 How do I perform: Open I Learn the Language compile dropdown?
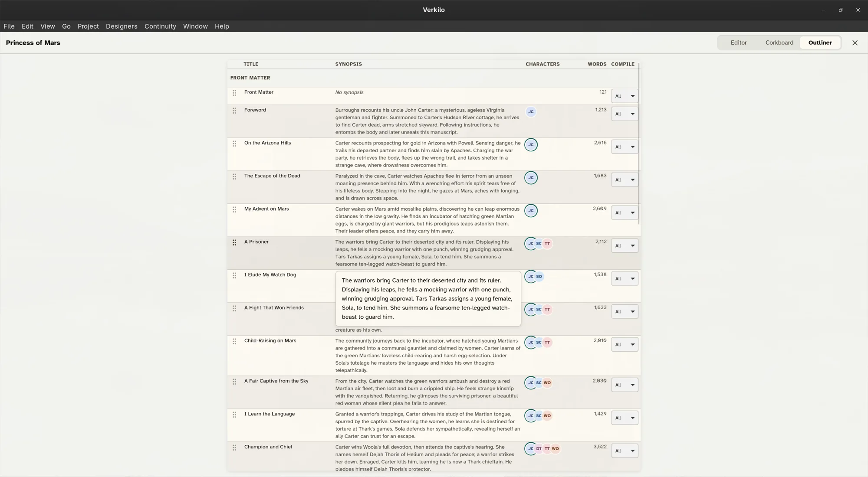point(625,418)
